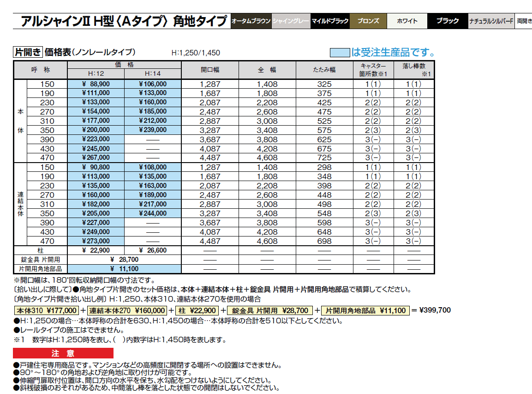Click the blue 受注生産品 legend swatch

coord(340,53)
